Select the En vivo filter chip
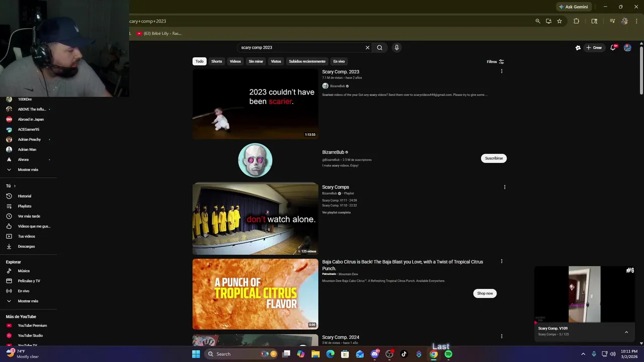Screen dimensions: 644x362 339,61
